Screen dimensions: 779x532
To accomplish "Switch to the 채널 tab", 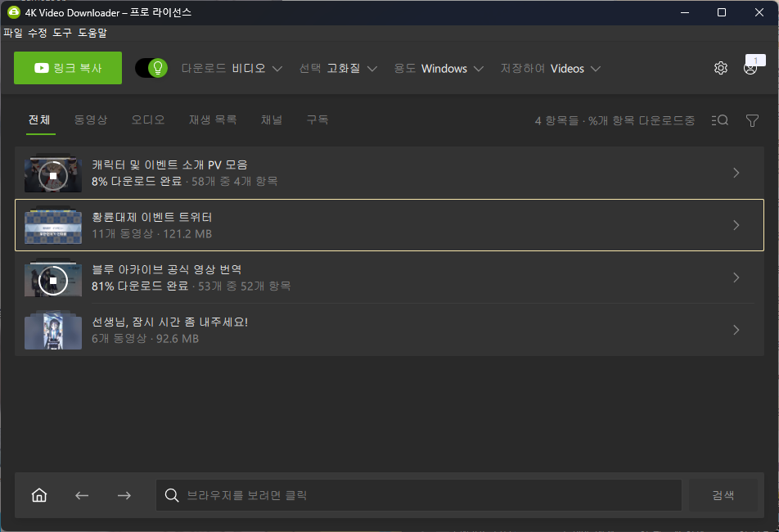I will (x=272, y=119).
